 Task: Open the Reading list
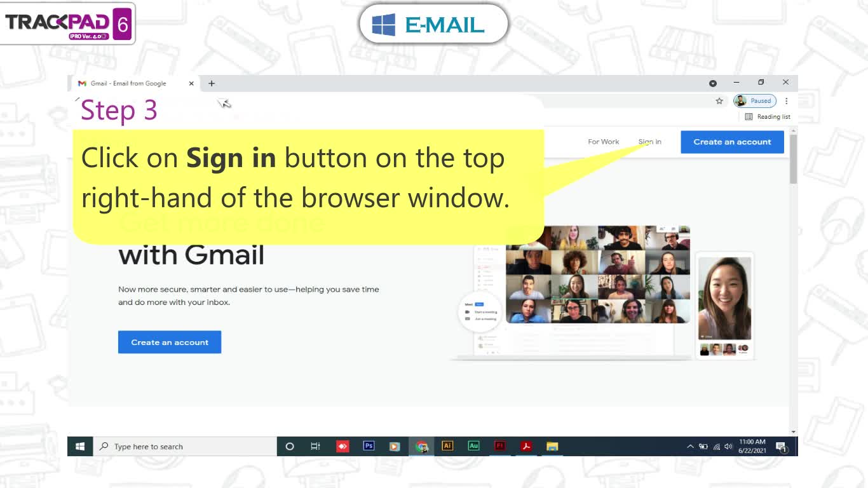click(x=768, y=116)
